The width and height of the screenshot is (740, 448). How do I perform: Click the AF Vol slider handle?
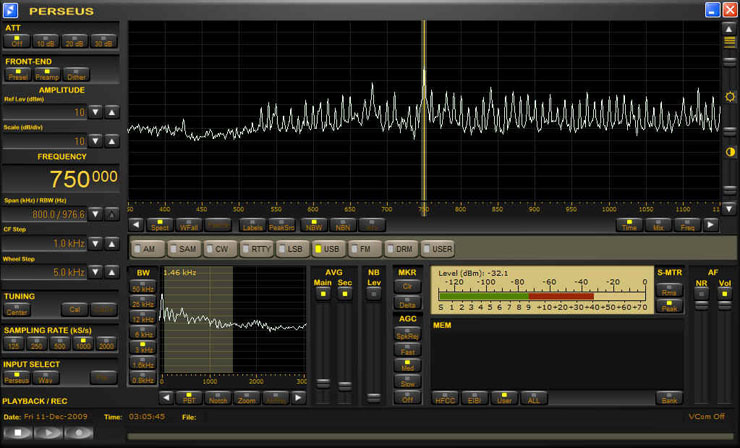724,305
